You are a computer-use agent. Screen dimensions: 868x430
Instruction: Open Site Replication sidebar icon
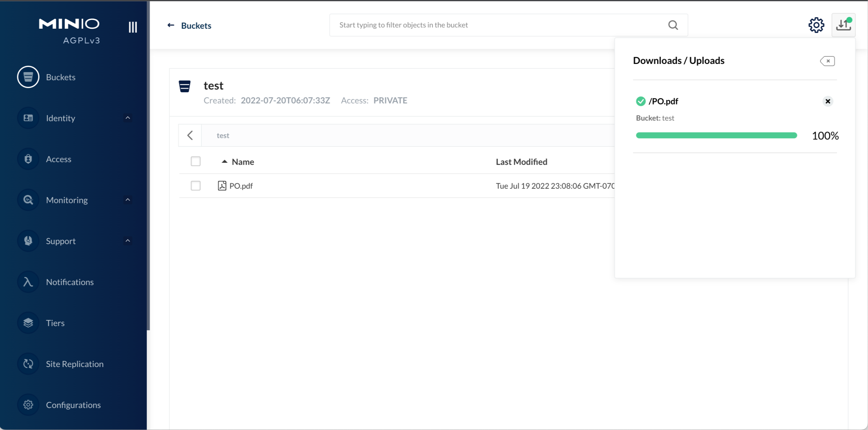pos(28,364)
